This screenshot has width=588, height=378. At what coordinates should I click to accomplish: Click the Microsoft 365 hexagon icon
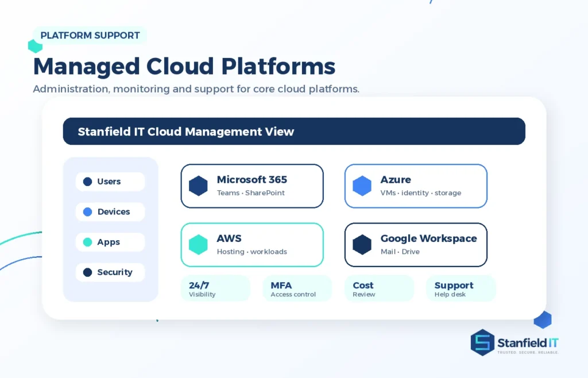tap(198, 186)
